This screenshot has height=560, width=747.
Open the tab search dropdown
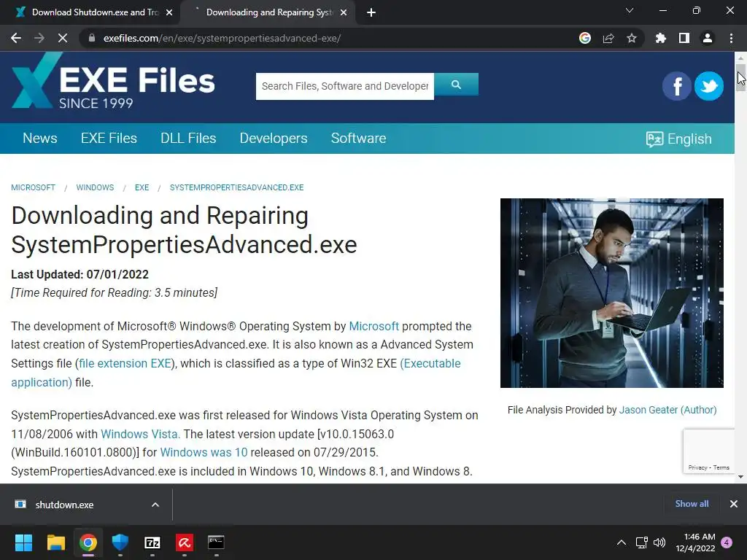click(630, 10)
